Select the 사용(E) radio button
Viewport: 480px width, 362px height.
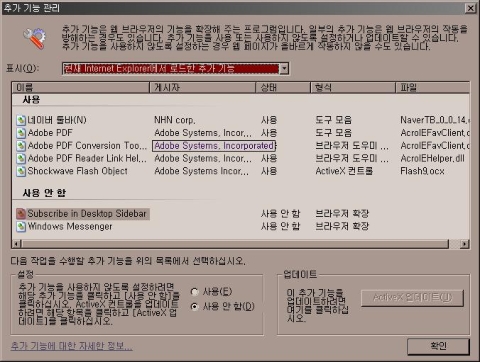pos(195,292)
